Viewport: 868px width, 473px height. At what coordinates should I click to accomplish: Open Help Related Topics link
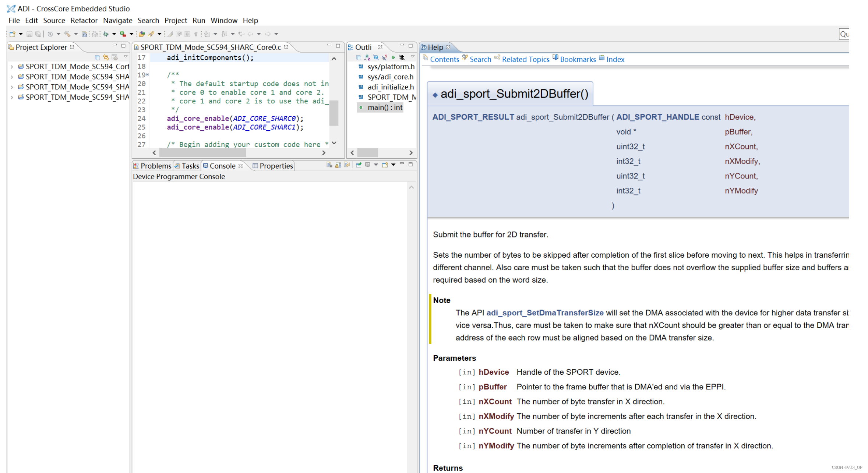(525, 59)
